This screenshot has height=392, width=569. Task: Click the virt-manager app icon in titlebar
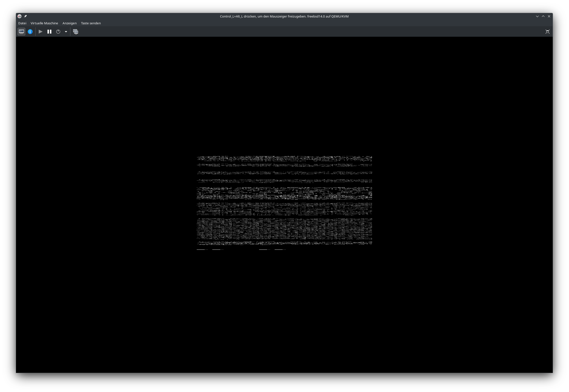(x=19, y=16)
